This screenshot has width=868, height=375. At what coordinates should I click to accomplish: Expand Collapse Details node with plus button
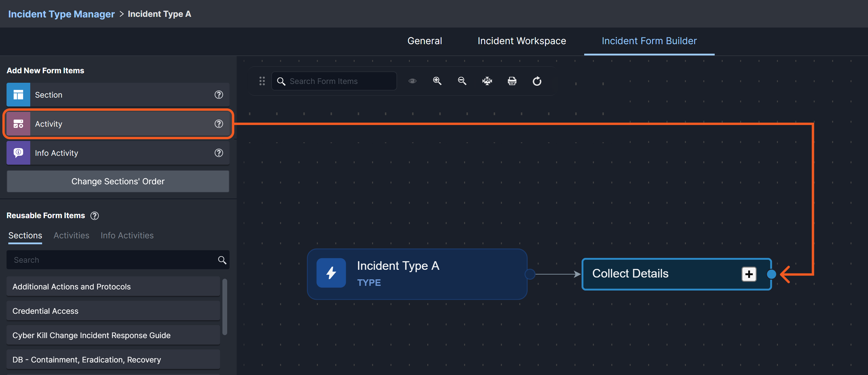[749, 274]
